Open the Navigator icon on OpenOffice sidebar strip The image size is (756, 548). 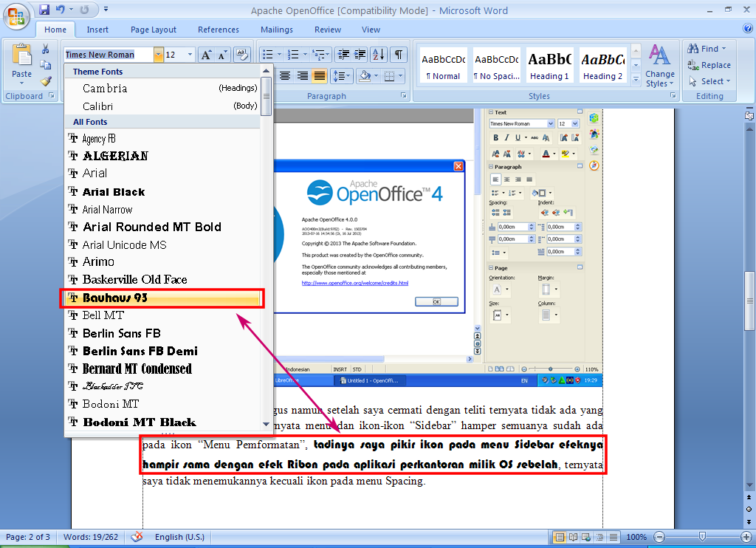(x=594, y=165)
